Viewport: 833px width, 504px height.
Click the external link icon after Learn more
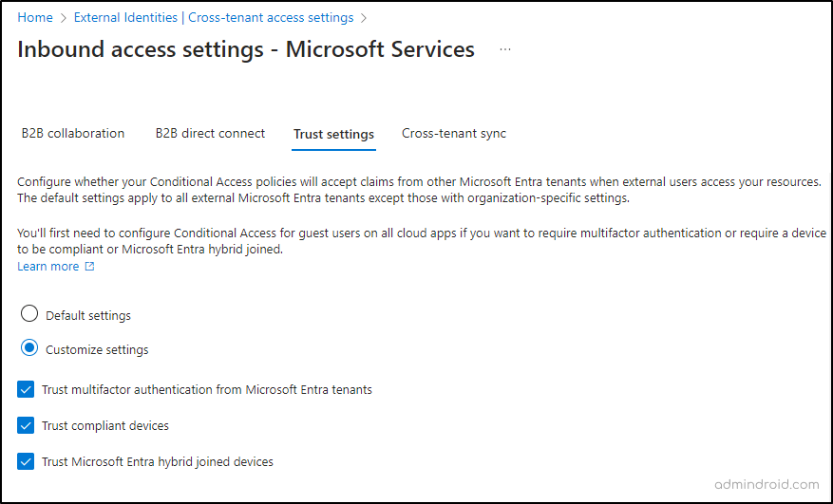point(90,267)
